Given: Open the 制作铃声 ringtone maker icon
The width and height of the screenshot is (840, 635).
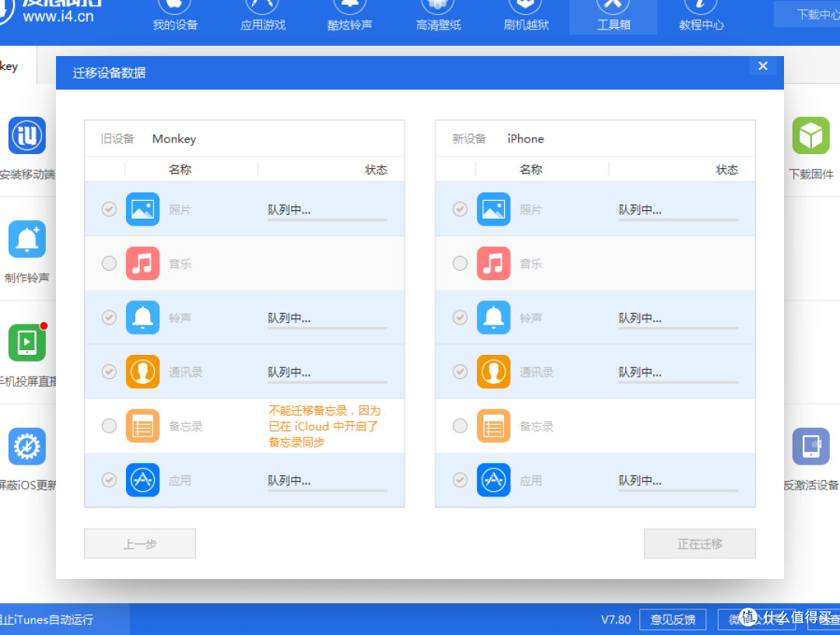Looking at the screenshot, I should coord(26,239).
